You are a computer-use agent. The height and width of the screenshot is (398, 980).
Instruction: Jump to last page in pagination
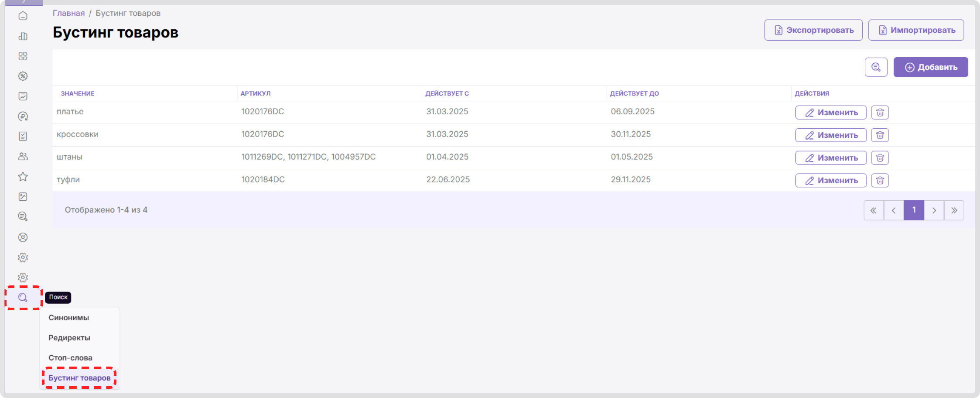[954, 210]
